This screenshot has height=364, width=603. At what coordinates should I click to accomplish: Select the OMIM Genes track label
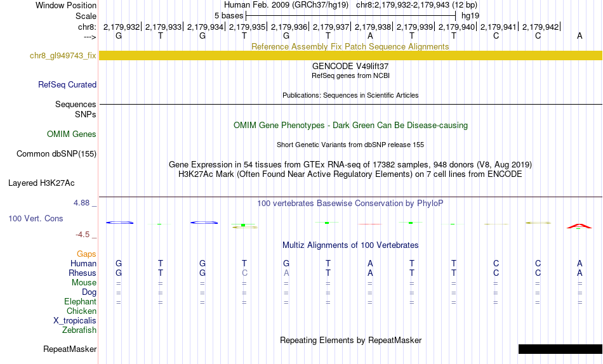[x=71, y=134]
